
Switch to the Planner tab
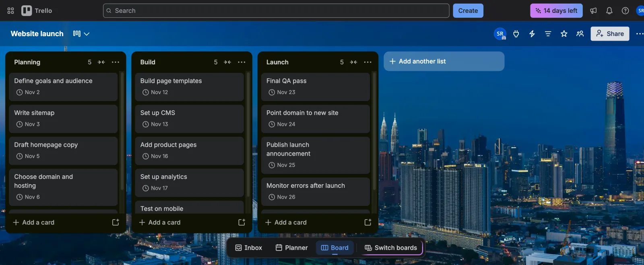tap(292, 248)
